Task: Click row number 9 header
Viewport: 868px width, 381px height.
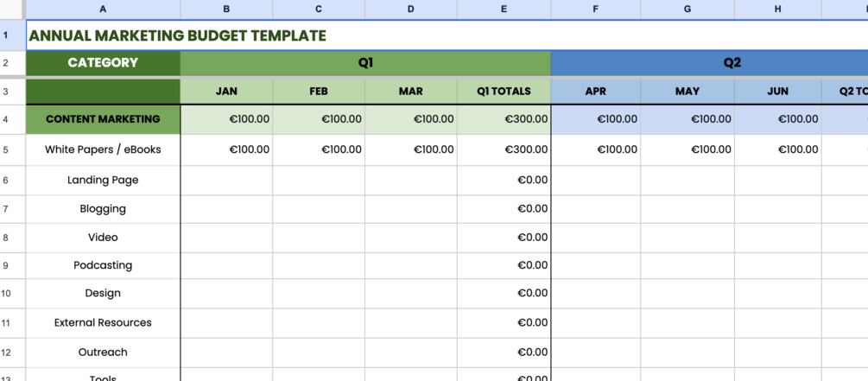Action: (x=6, y=265)
